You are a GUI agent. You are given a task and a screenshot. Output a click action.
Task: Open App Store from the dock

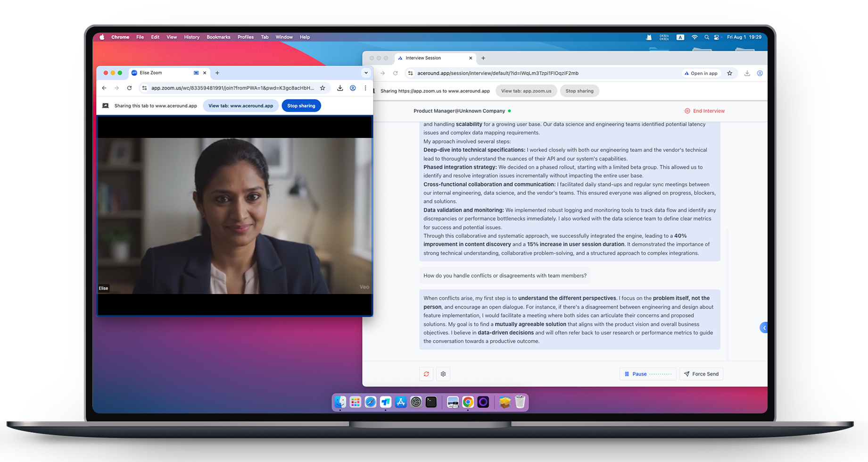tap(401, 402)
